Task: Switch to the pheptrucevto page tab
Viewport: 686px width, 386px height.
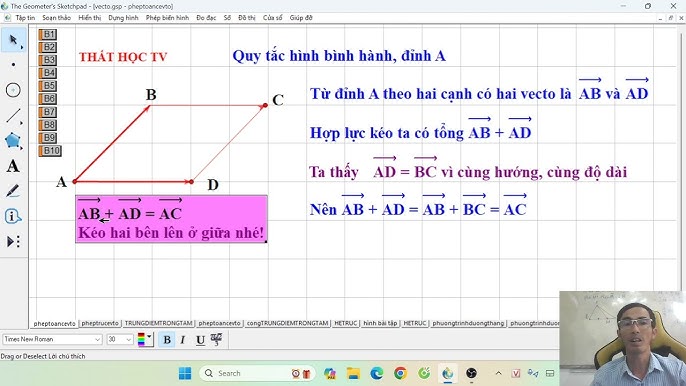Action: pyautogui.click(x=100, y=323)
